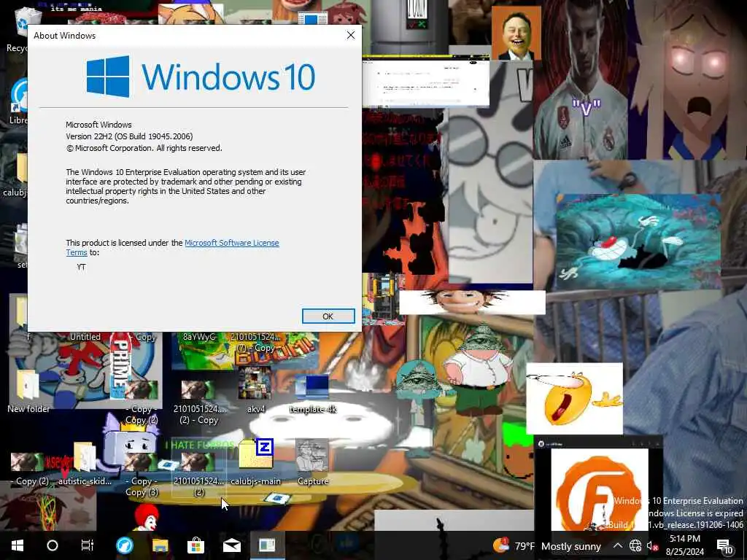Open File Explorer from the taskbar
This screenshot has height=560, width=747.
coord(160,545)
